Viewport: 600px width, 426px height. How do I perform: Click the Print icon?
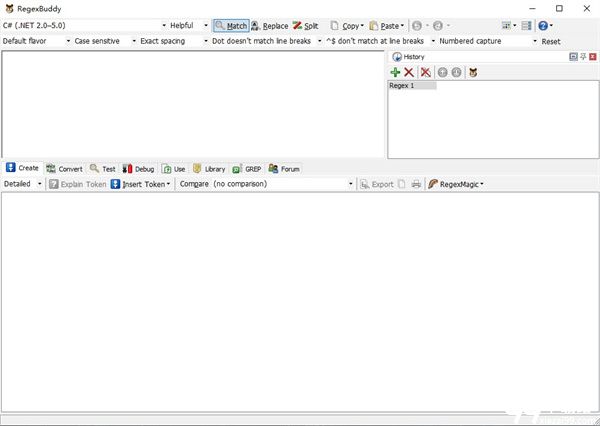click(416, 184)
